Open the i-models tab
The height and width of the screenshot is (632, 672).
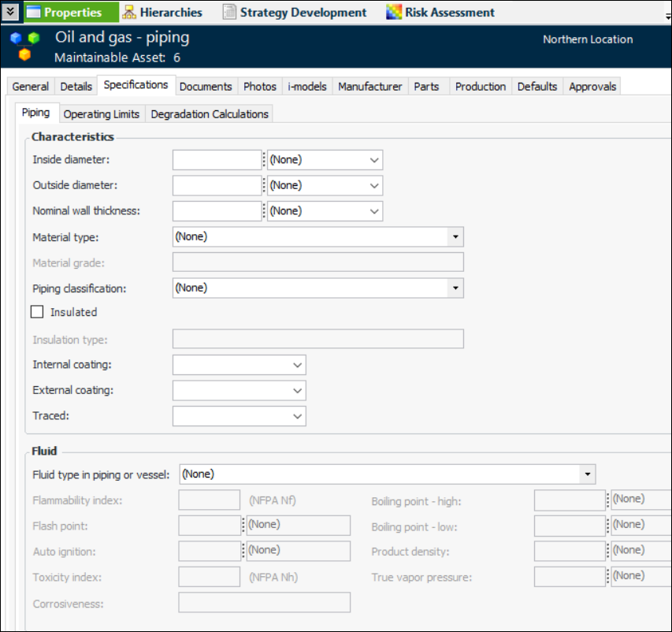pyautogui.click(x=307, y=86)
